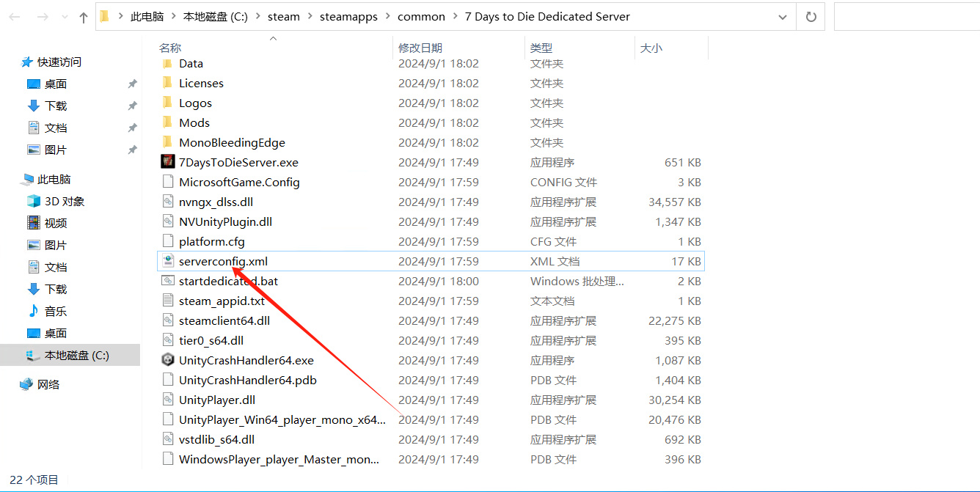Image resolution: width=980 pixels, height=492 pixels.
Task: Sort files by 修改日期 column header
Action: [x=420, y=48]
